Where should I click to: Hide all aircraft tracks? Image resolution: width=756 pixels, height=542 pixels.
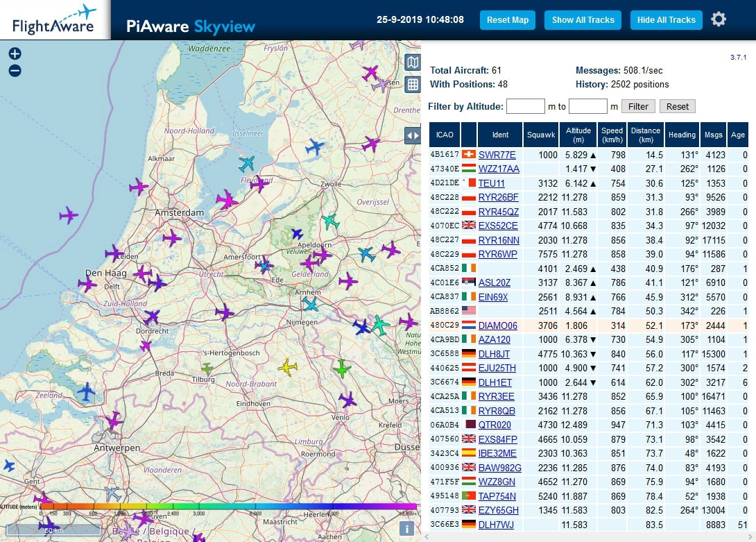(x=666, y=20)
